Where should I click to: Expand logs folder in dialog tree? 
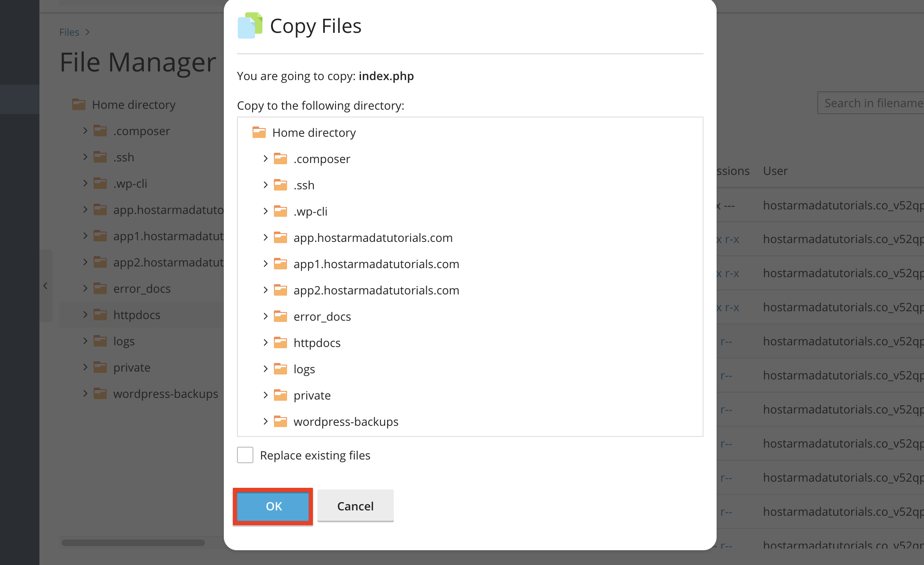pos(265,369)
